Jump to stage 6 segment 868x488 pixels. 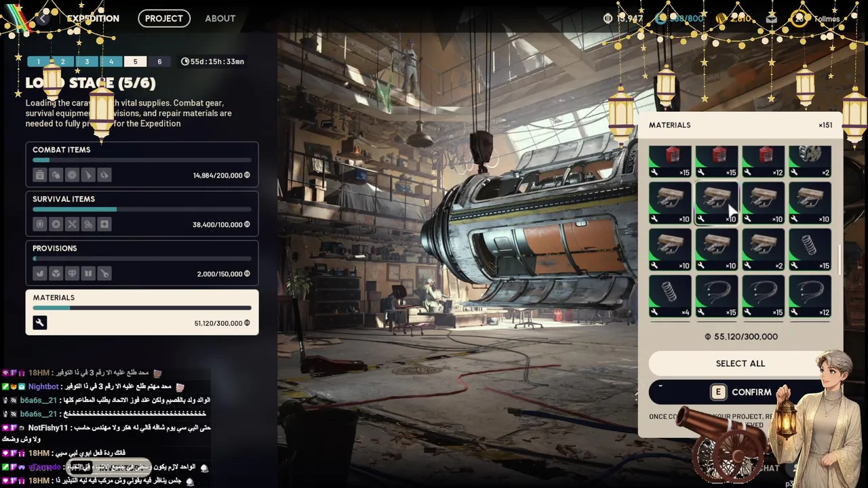159,62
